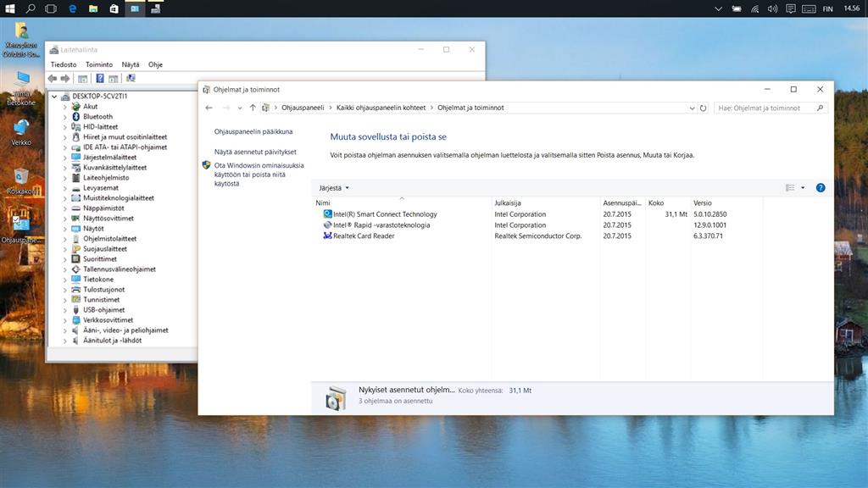Open Action Center notifications icon
This screenshot has height=488, width=868.
tap(791, 8)
